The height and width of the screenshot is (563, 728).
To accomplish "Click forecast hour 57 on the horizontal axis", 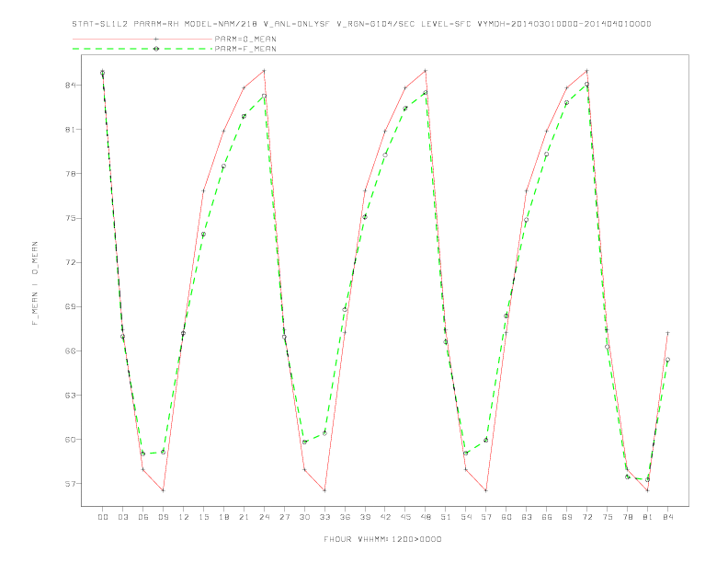I will tap(486, 517).
